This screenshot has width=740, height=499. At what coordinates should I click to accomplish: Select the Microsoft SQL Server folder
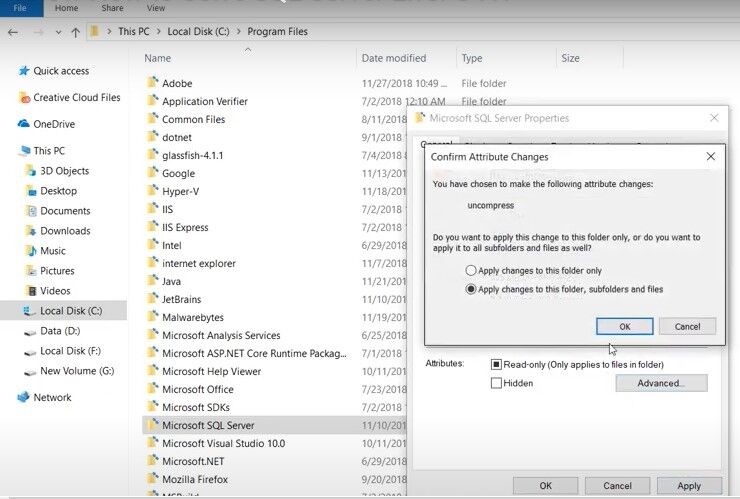click(274, 425)
